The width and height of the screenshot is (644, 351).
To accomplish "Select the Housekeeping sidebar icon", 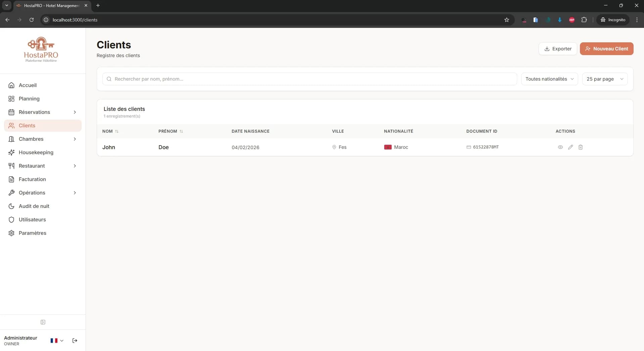I will tap(11, 152).
